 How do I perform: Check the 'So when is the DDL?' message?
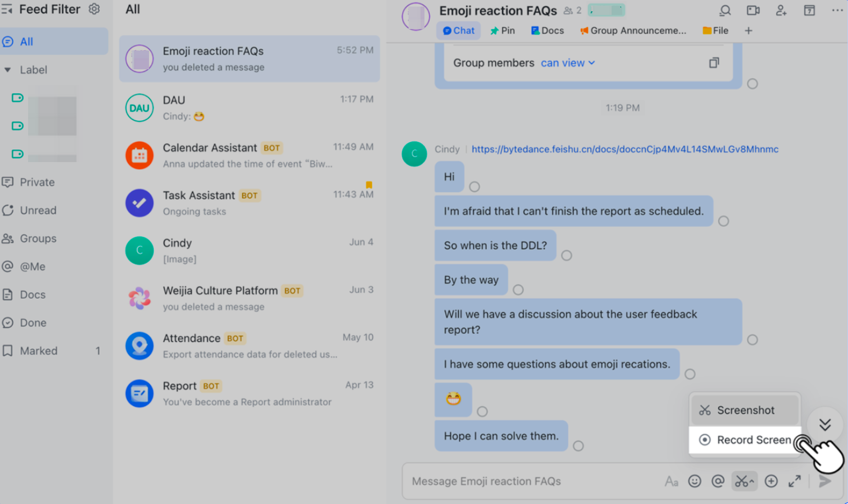[566, 255]
